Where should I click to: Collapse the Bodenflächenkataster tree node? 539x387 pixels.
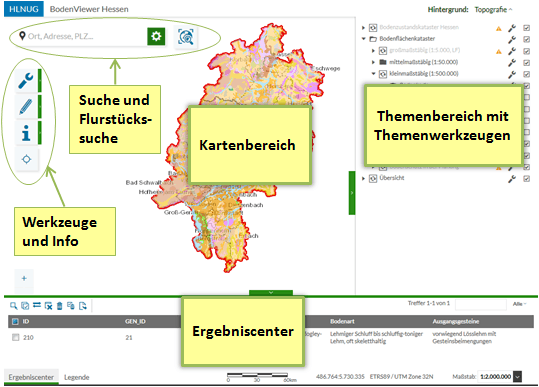click(x=363, y=39)
